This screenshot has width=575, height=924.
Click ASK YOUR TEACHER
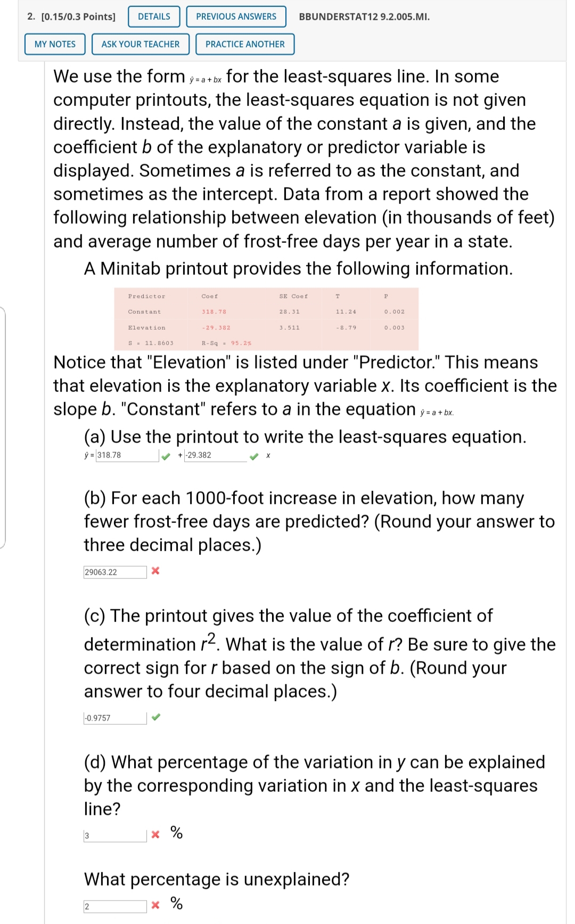tap(140, 44)
